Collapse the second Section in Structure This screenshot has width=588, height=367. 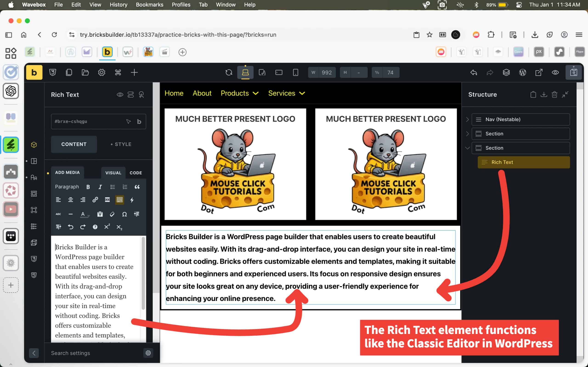(467, 148)
